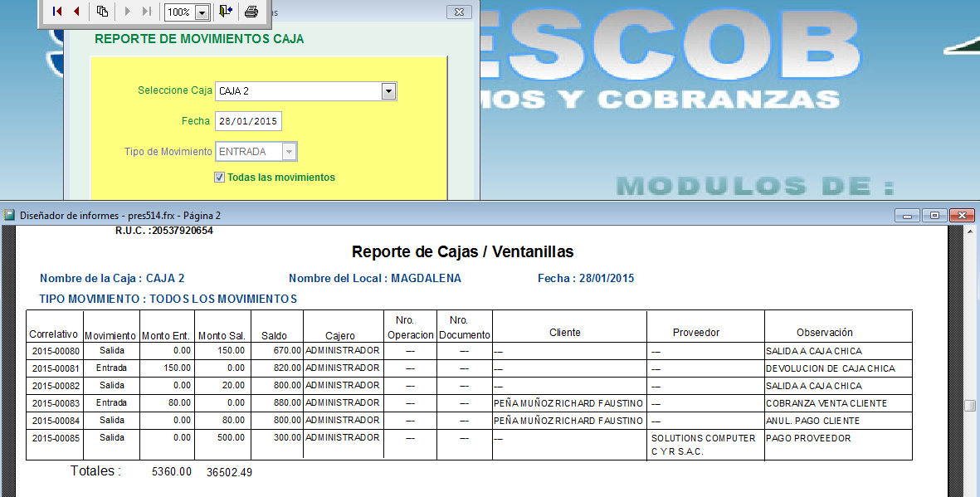
Task: Close the Diseñador de informes window
Action: tap(962, 216)
